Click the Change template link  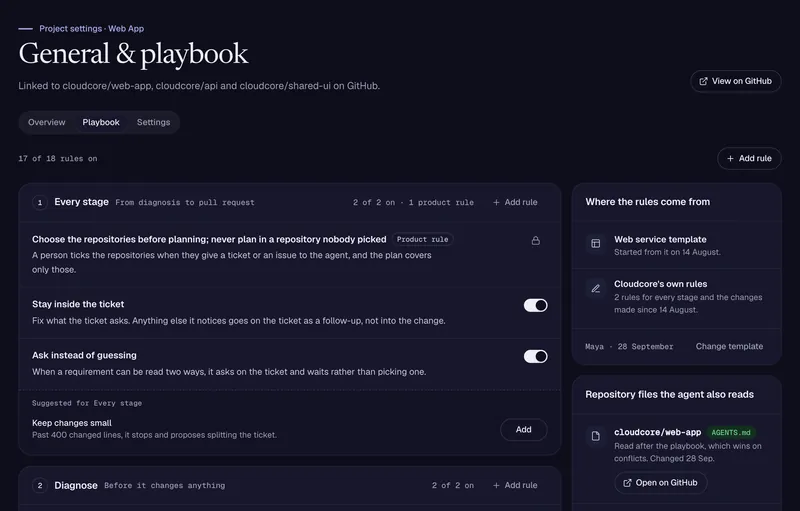click(x=729, y=346)
